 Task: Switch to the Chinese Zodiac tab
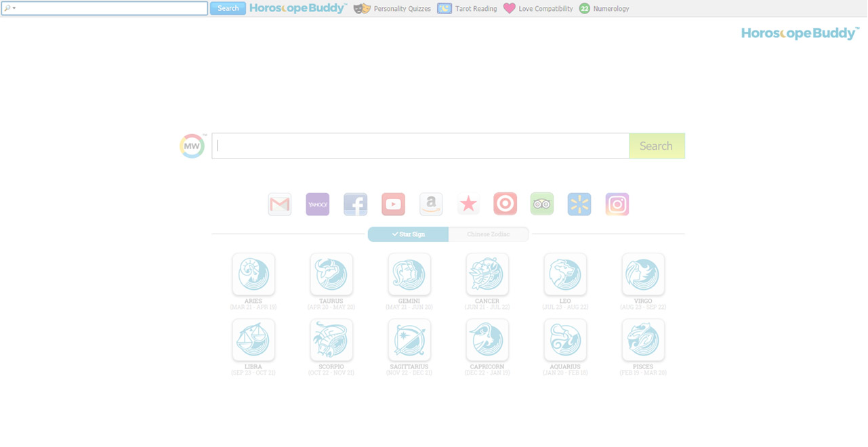coord(489,234)
